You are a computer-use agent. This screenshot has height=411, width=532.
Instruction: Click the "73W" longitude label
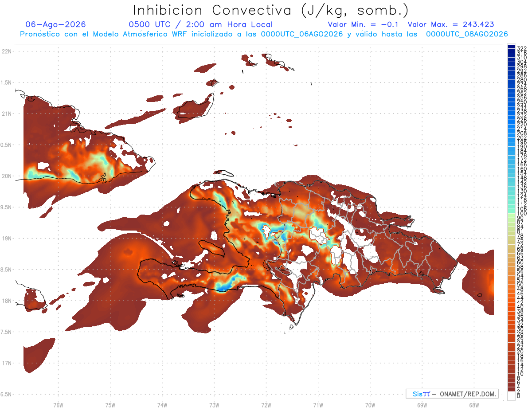tap(214, 405)
